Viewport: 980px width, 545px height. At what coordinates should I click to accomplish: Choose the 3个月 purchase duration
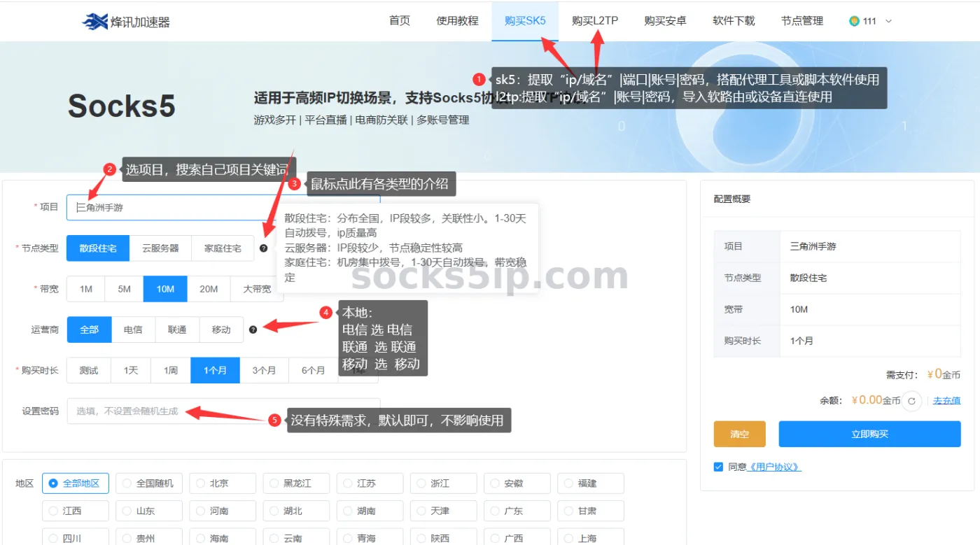(x=264, y=370)
